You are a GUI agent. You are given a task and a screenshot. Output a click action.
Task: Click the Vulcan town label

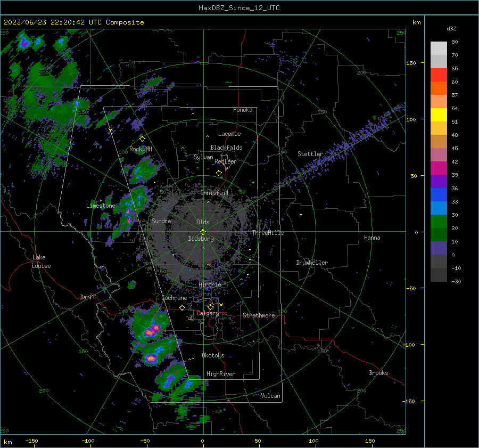(270, 396)
